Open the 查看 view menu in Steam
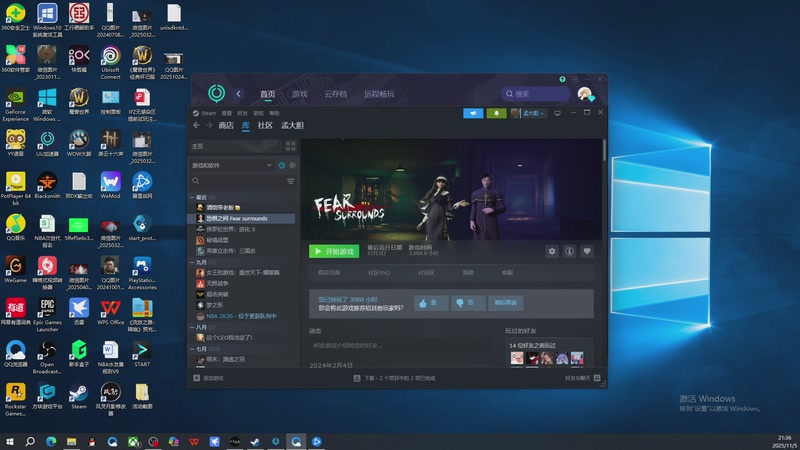Screen dimensions: 800x450 [227, 113]
